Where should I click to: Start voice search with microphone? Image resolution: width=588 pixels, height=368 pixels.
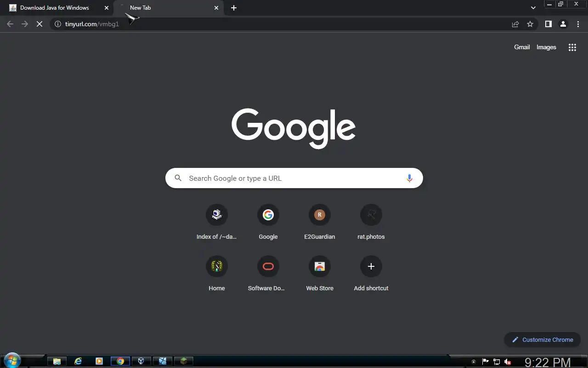pos(409,178)
